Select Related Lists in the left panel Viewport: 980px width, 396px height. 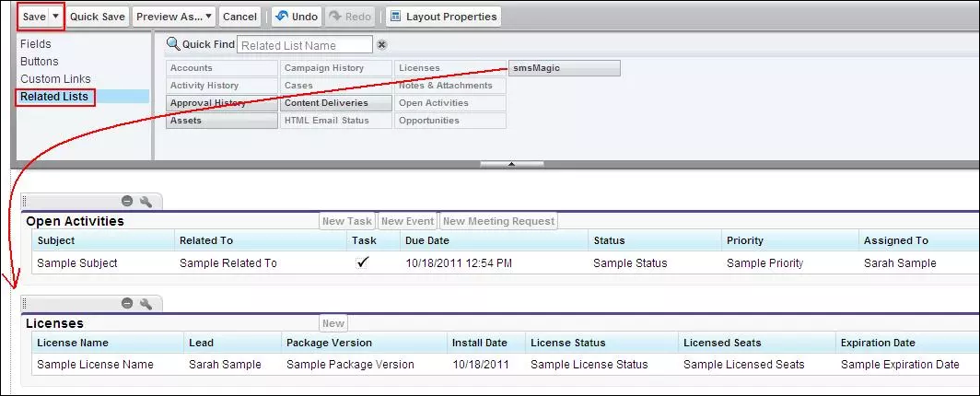tap(57, 97)
